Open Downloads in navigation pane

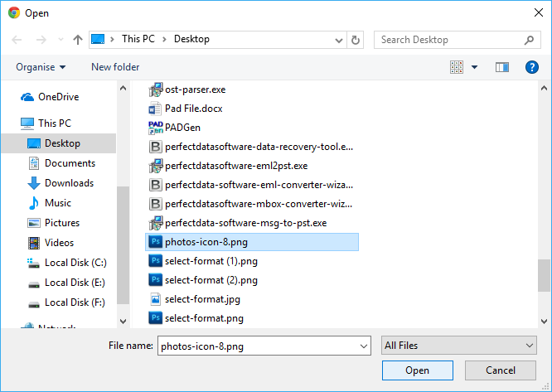click(70, 183)
